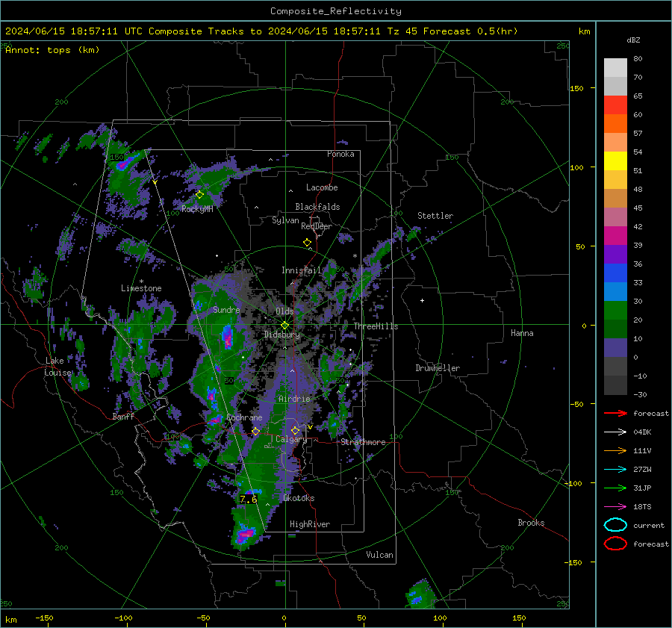Click the Blackfalds city label
This screenshot has width=672, height=628.
tap(317, 207)
